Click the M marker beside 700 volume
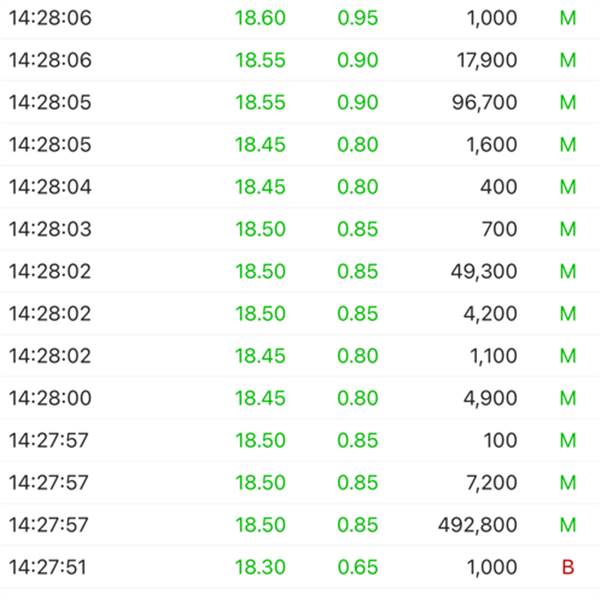The width and height of the screenshot is (600, 600). coord(568,229)
